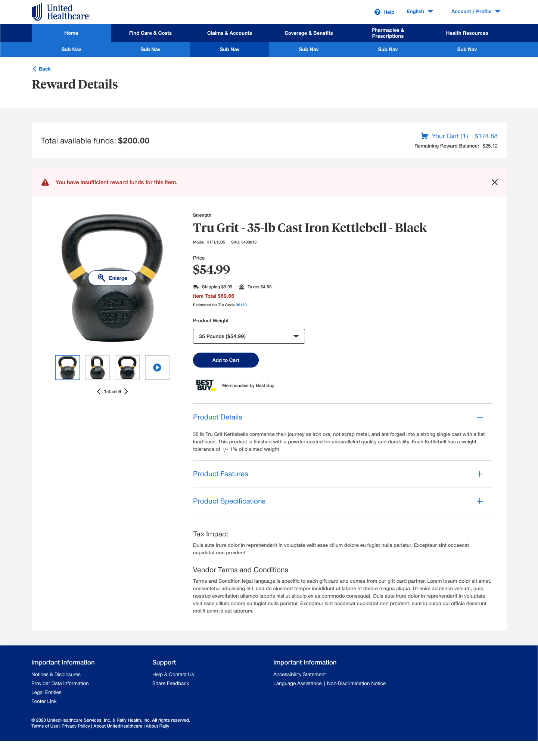538x756 pixels.
Task: Open Pharmacies & Prescriptions menu
Action: tap(388, 33)
